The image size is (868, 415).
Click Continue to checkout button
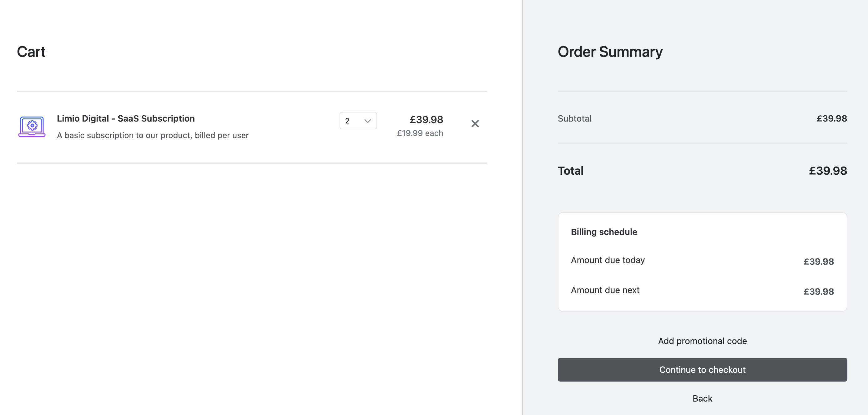(702, 369)
